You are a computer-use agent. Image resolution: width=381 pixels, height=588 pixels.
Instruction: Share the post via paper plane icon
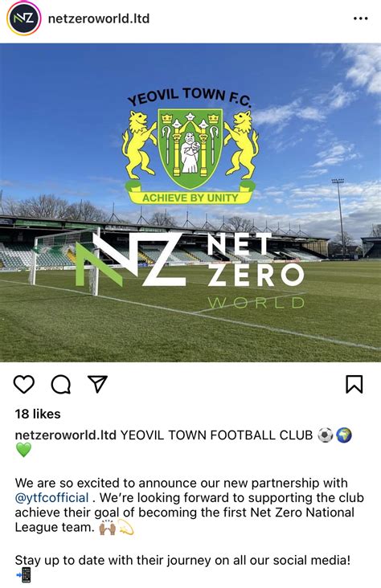[97, 384]
